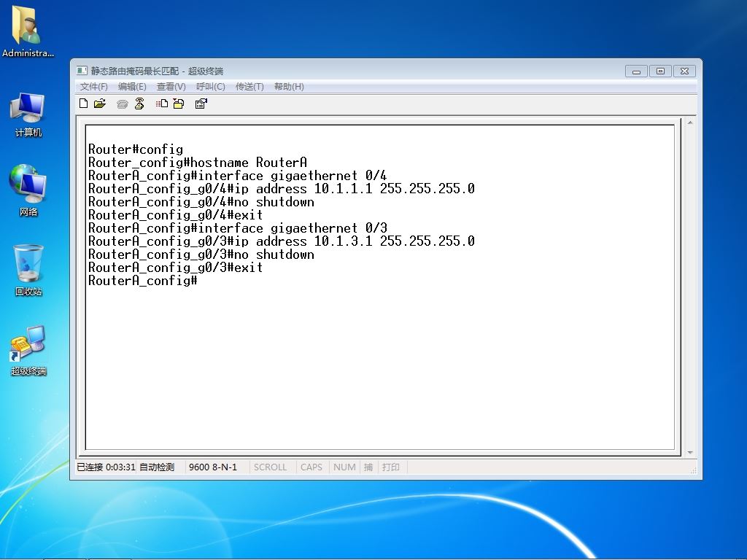This screenshot has width=747, height=560.
Task: Select the 回收站 recycle bin icon
Action: tap(28, 271)
